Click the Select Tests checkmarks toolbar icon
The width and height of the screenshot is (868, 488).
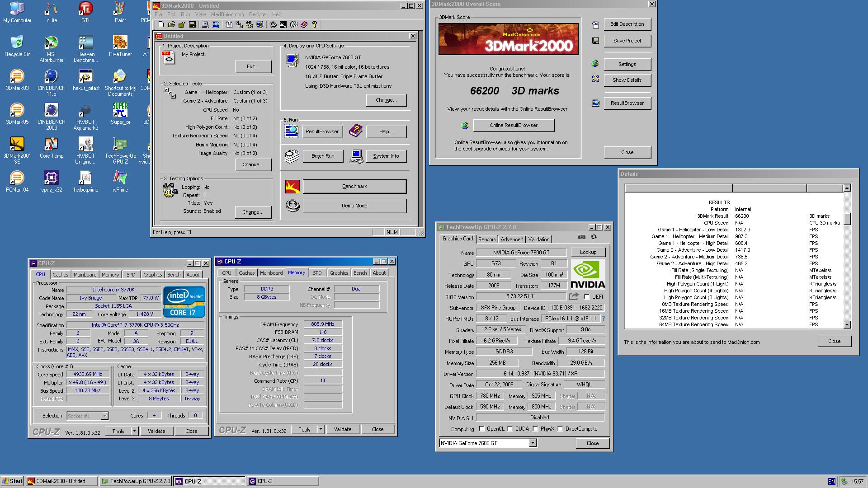pyautogui.click(x=239, y=24)
